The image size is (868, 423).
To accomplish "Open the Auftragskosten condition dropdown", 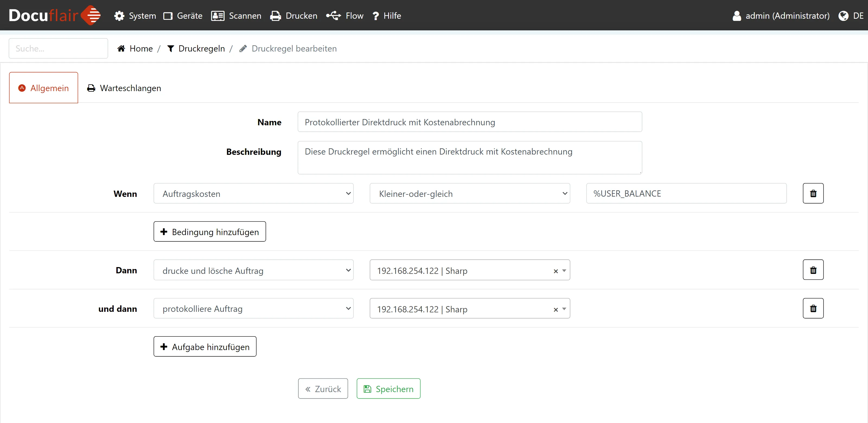I will click(x=253, y=194).
